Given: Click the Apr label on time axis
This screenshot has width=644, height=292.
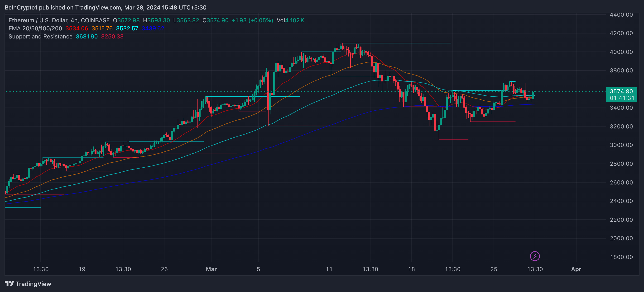Looking at the screenshot, I should coord(576,269).
